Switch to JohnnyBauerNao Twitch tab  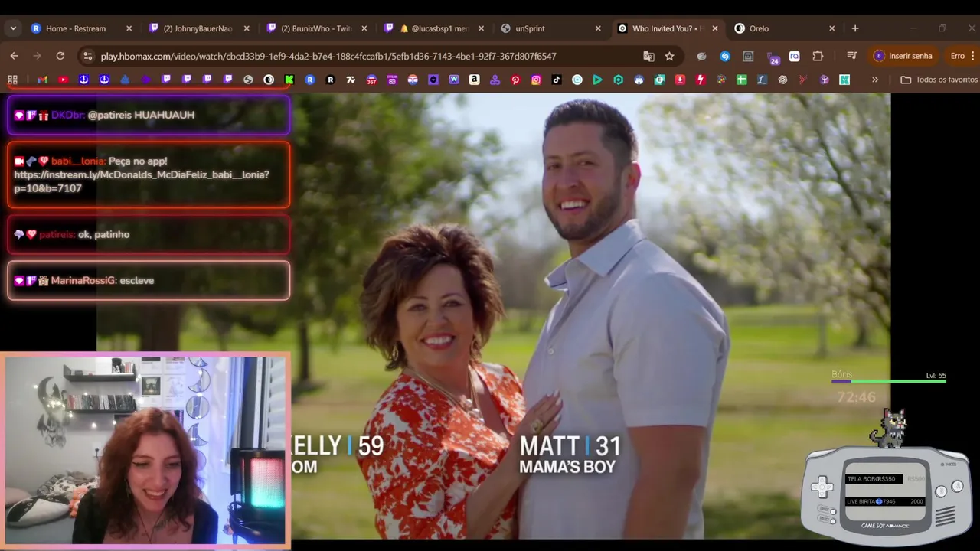click(x=199, y=28)
